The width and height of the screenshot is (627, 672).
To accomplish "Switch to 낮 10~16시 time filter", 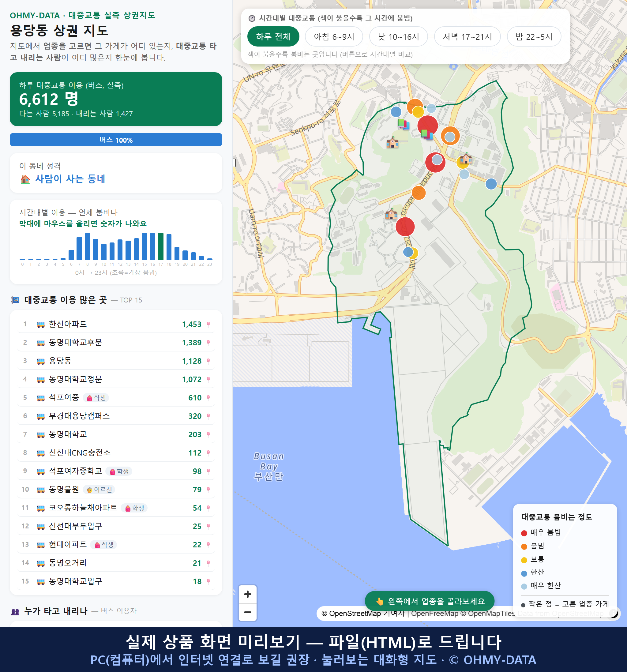I will coord(399,36).
